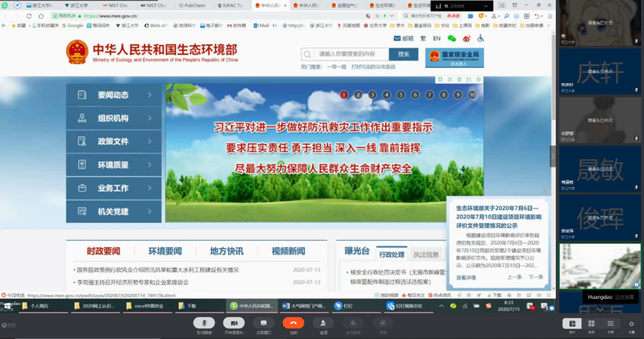
Task: Click 查看详情 in the pop-up notice
Action: (x=466, y=278)
